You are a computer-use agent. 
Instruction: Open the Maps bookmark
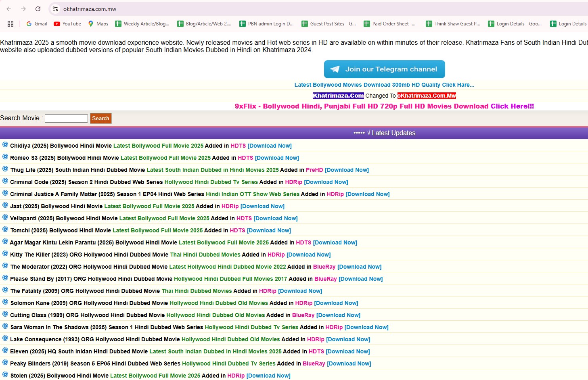click(x=98, y=24)
